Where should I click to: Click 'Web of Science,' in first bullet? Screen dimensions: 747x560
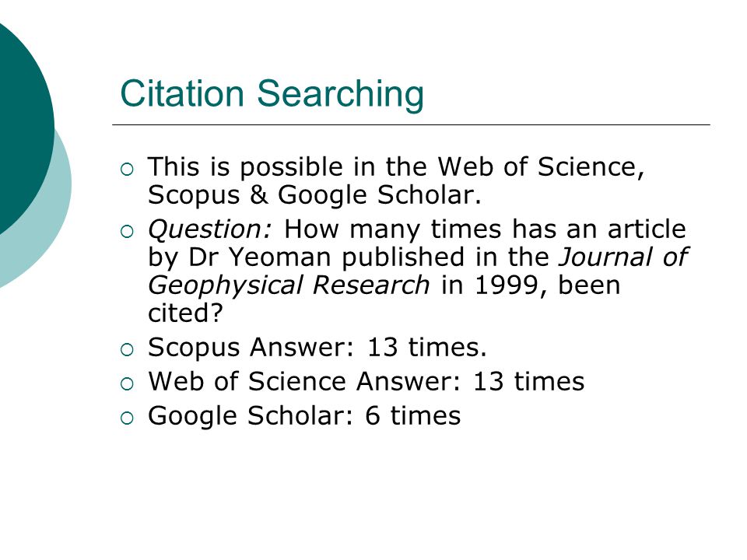[x=542, y=167]
